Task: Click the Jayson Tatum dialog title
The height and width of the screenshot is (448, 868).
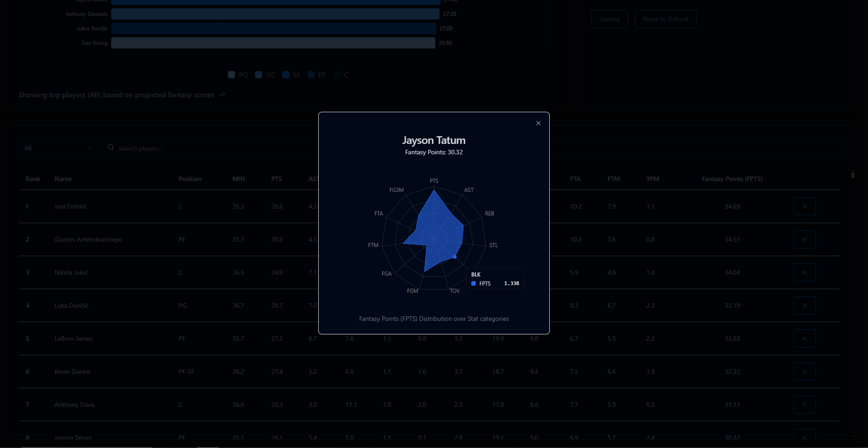Action: tap(434, 140)
